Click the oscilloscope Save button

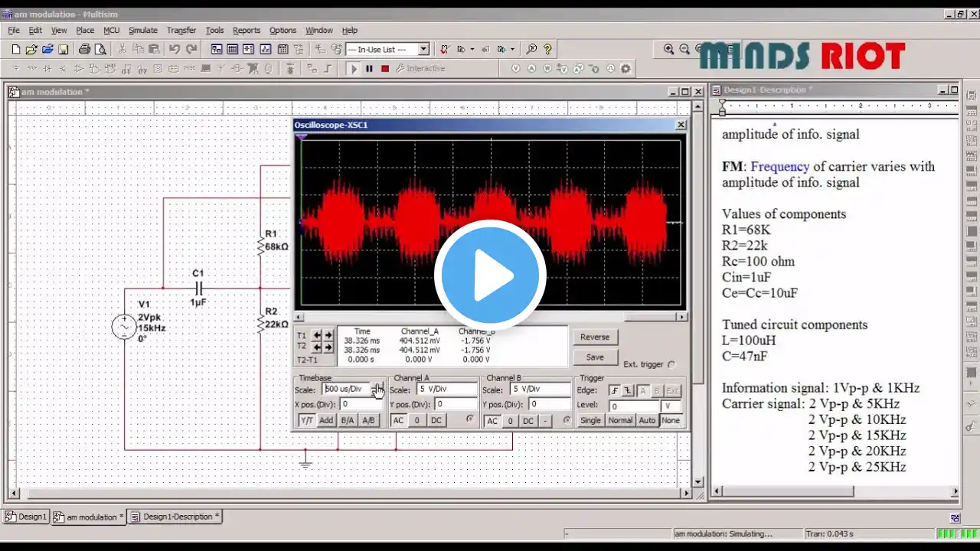(595, 357)
